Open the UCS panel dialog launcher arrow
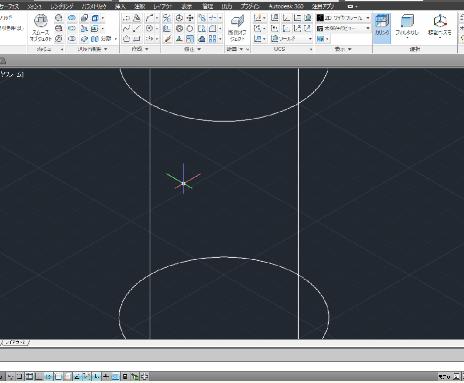Image resolution: width=464 pixels, height=383 pixels. click(x=311, y=49)
